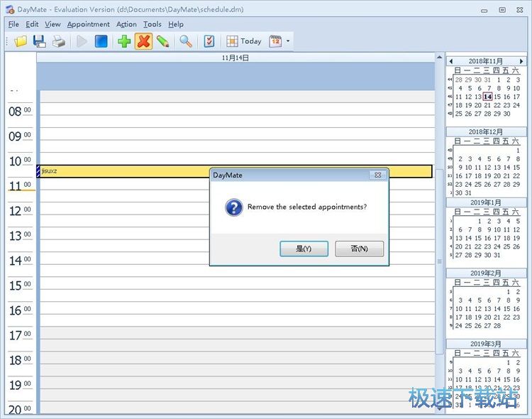Viewport: 532px width, 419px height.
Task: Click the gray play arrow icon
Action: point(82,41)
